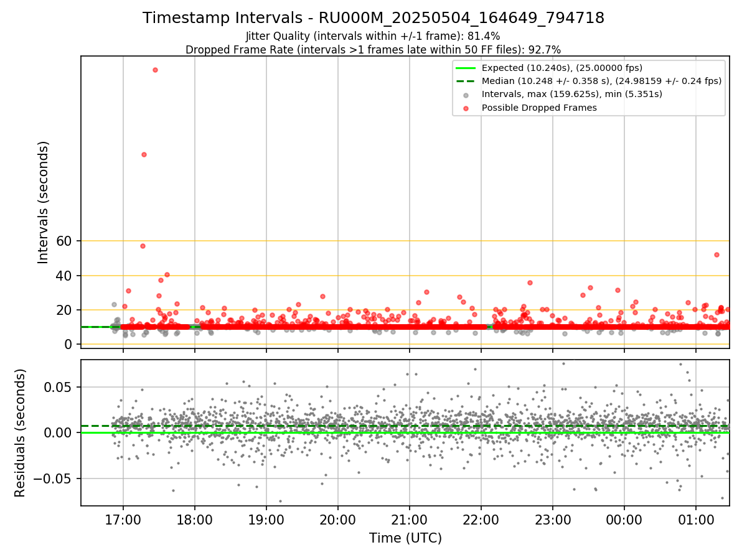Click legend entry 'Median (10.248 +/- 0.358 s)'

602,81
